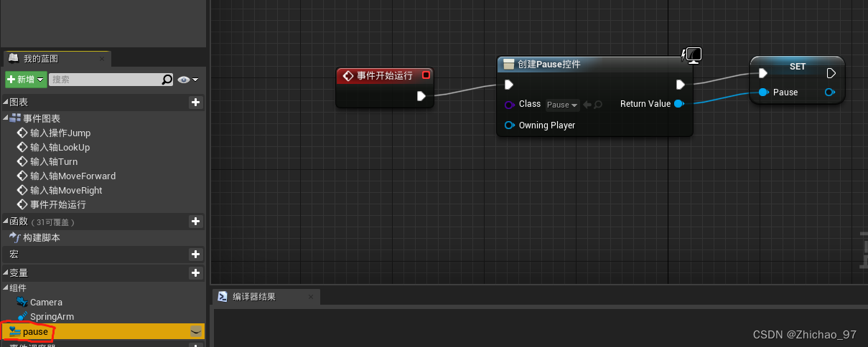The height and width of the screenshot is (347, 868).
Task: Open the eye view-options dropdown
Action: [188, 80]
